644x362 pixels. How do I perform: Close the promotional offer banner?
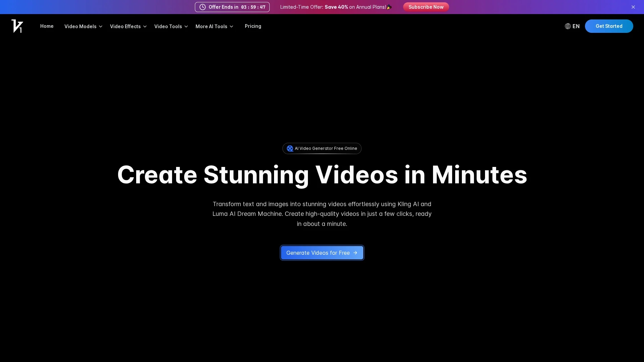(x=633, y=7)
